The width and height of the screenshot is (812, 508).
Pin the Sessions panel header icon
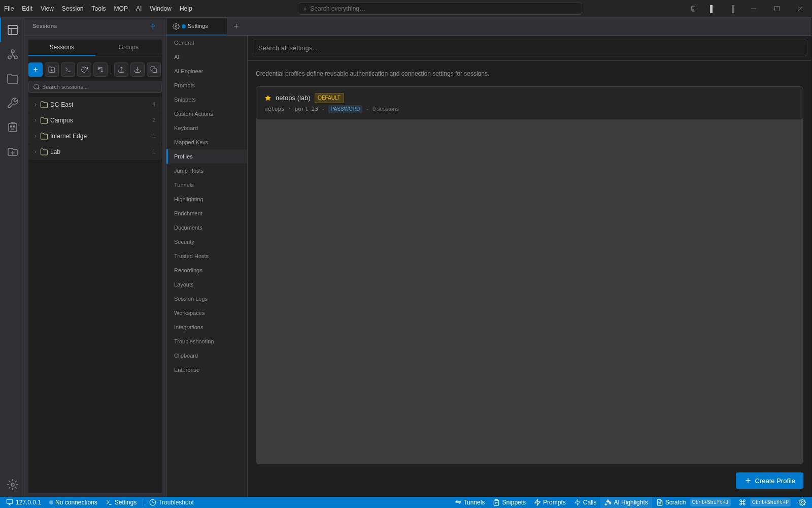[153, 26]
